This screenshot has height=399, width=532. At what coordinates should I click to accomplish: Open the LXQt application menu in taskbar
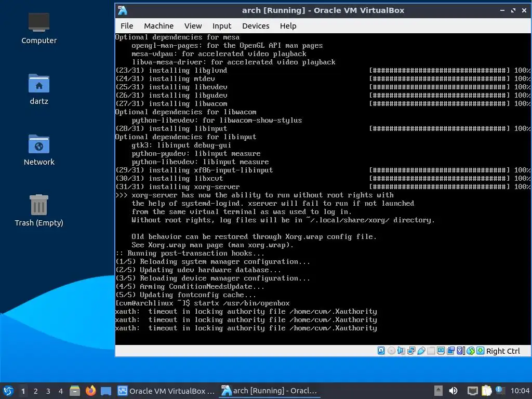(x=8, y=391)
